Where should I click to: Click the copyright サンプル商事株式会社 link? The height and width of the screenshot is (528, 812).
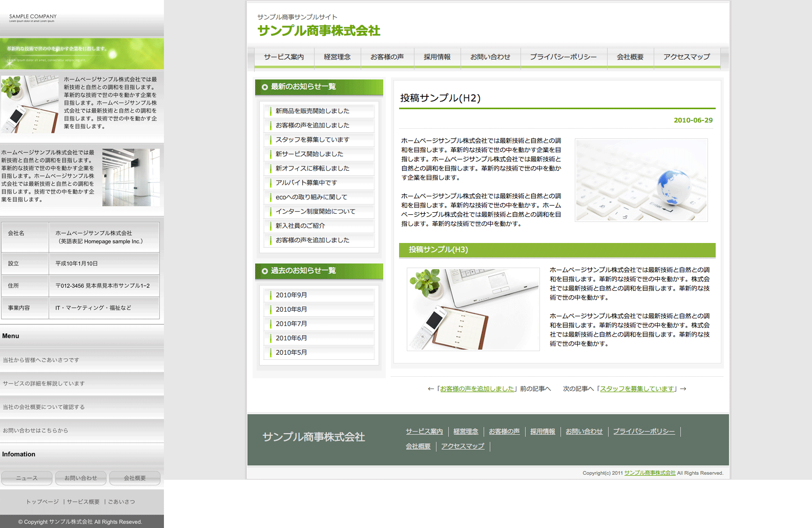pyautogui.click(x=650, y=473)
